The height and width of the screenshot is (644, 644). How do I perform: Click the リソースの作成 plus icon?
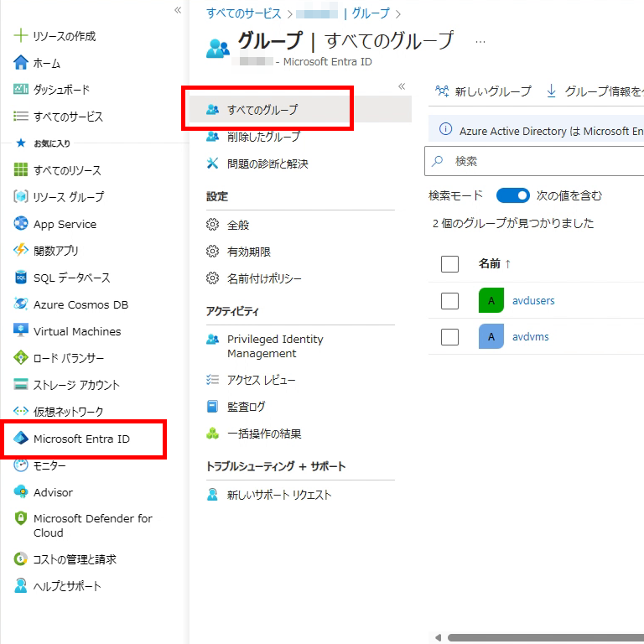20,36
